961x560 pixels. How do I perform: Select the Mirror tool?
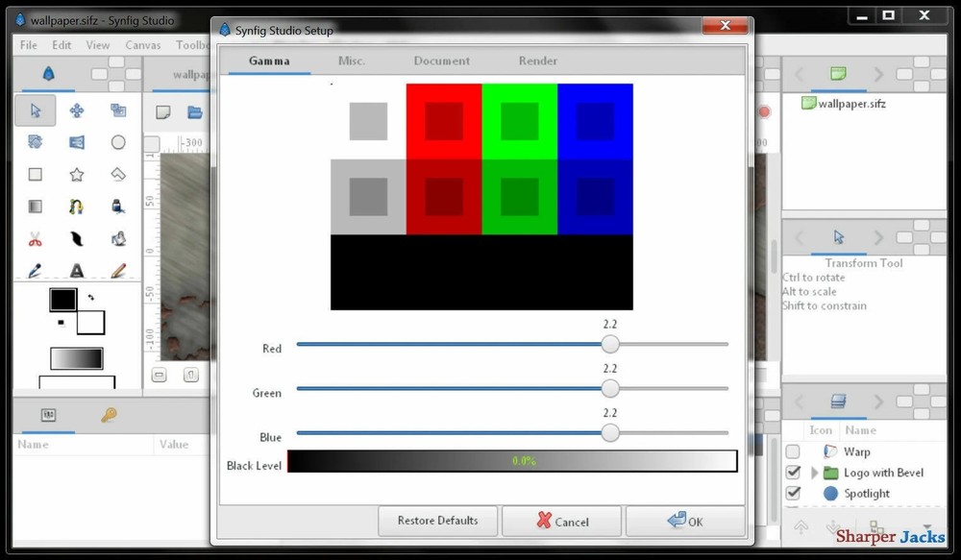pyautogui.click(x=77, y=143)
